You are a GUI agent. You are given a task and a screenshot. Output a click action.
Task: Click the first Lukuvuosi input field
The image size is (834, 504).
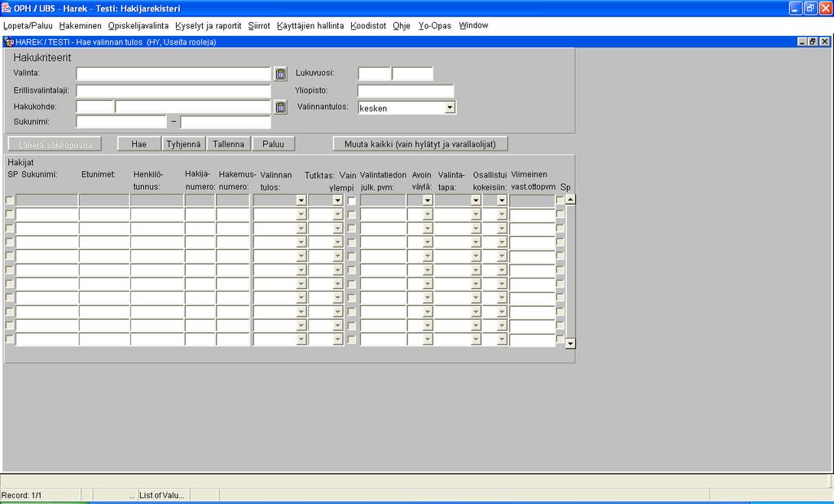click(375, 74)
